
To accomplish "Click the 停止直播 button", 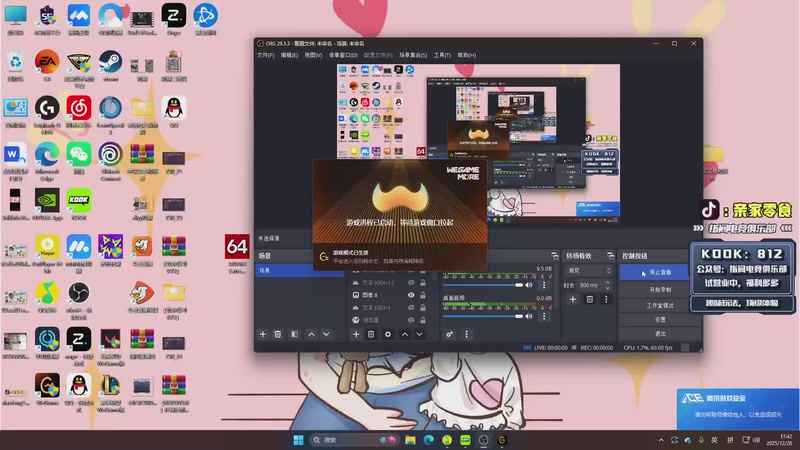I will 654,272.
